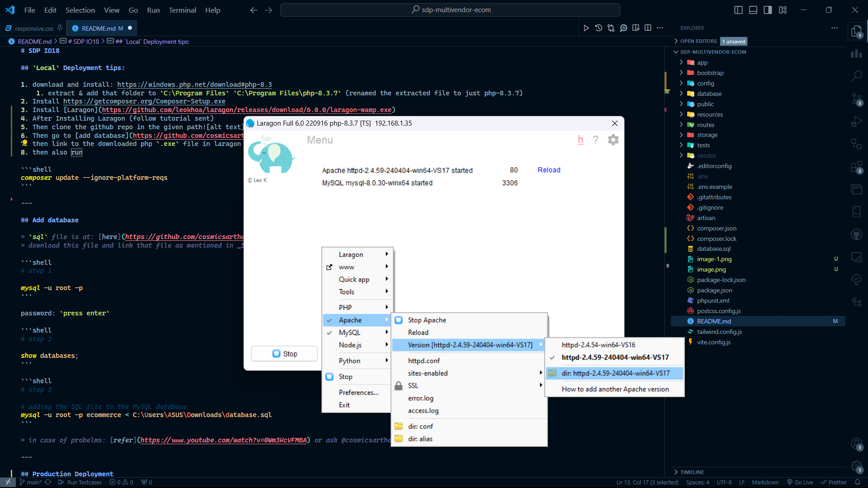Open the Terminal menu
The image size is (868, 488).
point(182,10)
